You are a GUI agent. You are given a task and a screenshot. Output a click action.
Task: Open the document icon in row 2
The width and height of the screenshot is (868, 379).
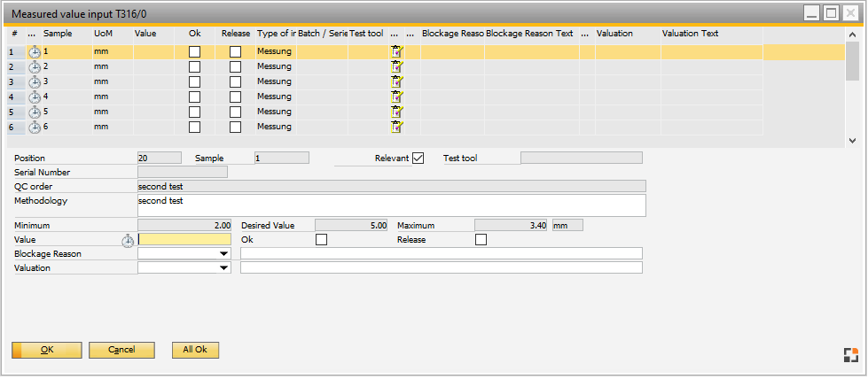click(x=397, y=67)
